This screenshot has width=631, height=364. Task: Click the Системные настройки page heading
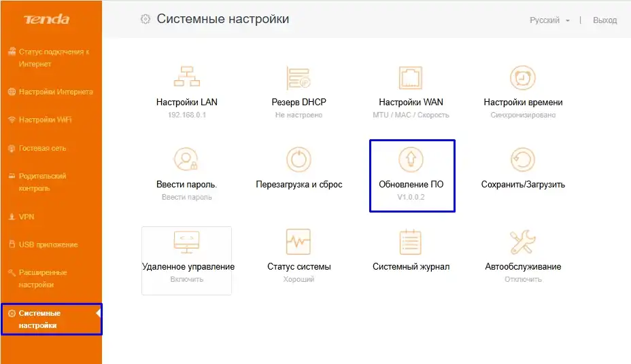point(223,19)
